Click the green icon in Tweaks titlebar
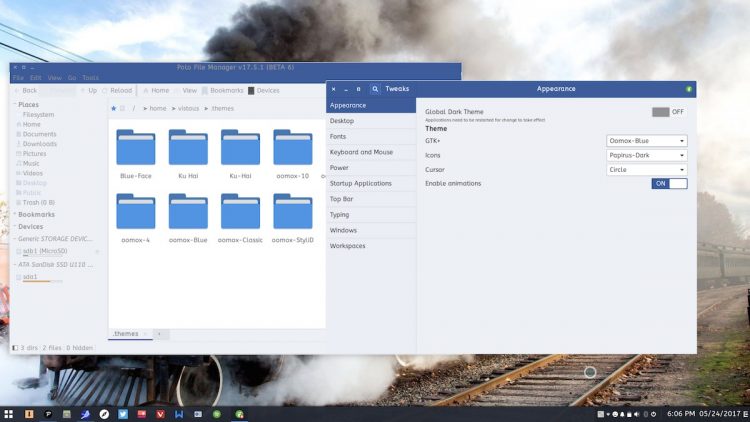 coord(689,89)
